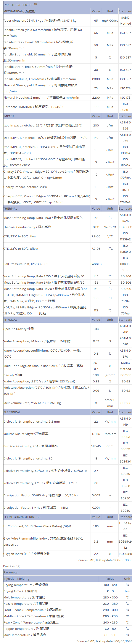Click the Ball Pressure Test PASSES value

click(x=96, y=264)
